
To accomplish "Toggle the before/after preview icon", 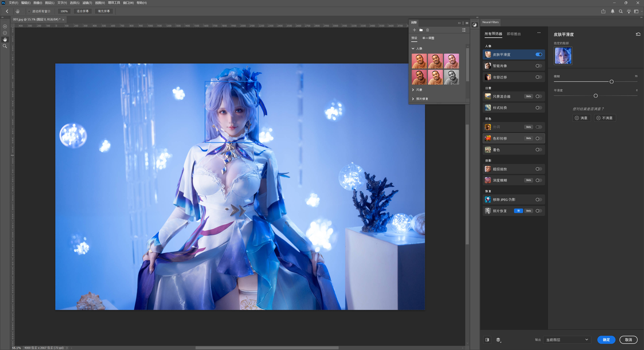I will click(x=487, y=340).
